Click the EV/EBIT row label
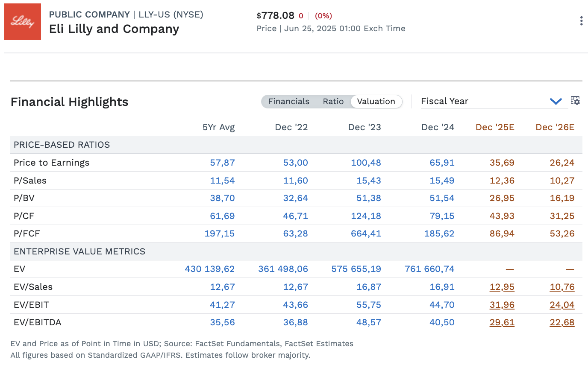Viewport: 588px width, 368px height. [31, 305]
